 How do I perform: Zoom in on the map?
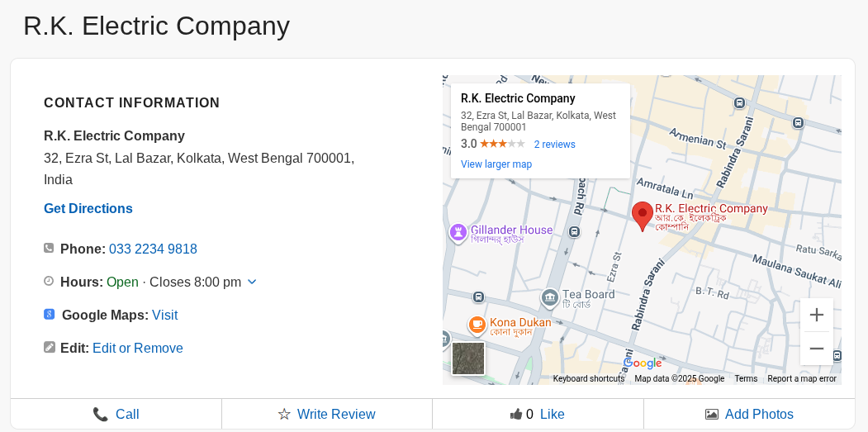816,315
